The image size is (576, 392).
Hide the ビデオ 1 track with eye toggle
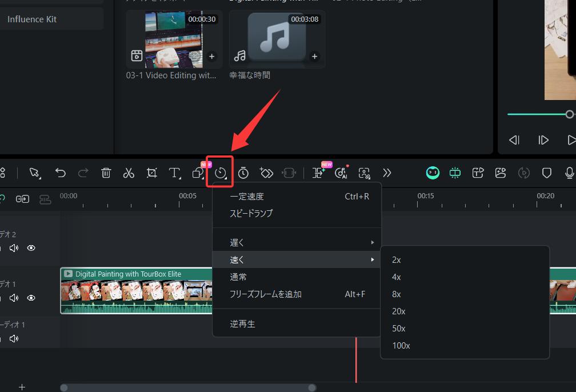31,298
